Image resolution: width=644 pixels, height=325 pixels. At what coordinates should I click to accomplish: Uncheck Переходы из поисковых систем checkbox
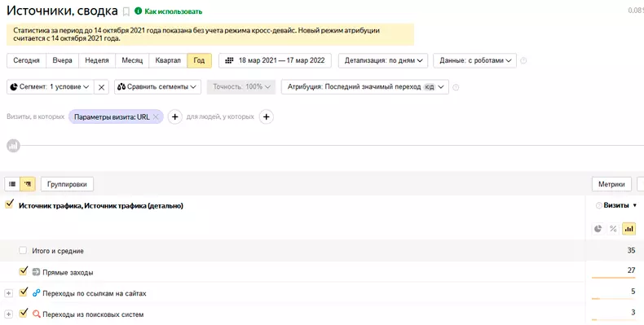point(24,314)
